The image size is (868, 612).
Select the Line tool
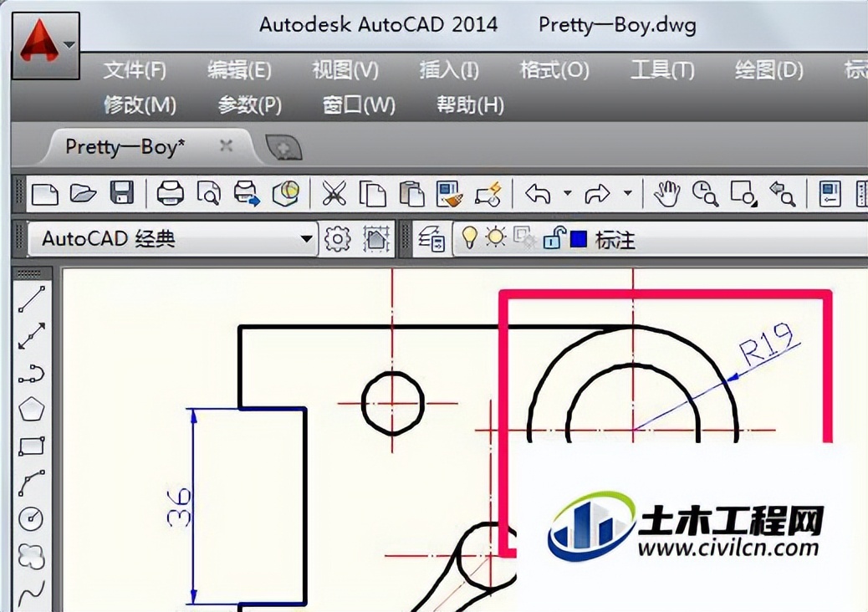(32, 298)
